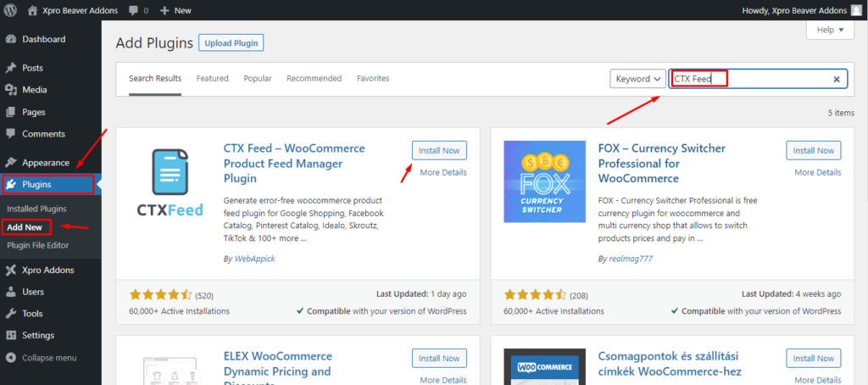
Task: Click the Settings sliders icon
Action: click(x=10, y=335)
